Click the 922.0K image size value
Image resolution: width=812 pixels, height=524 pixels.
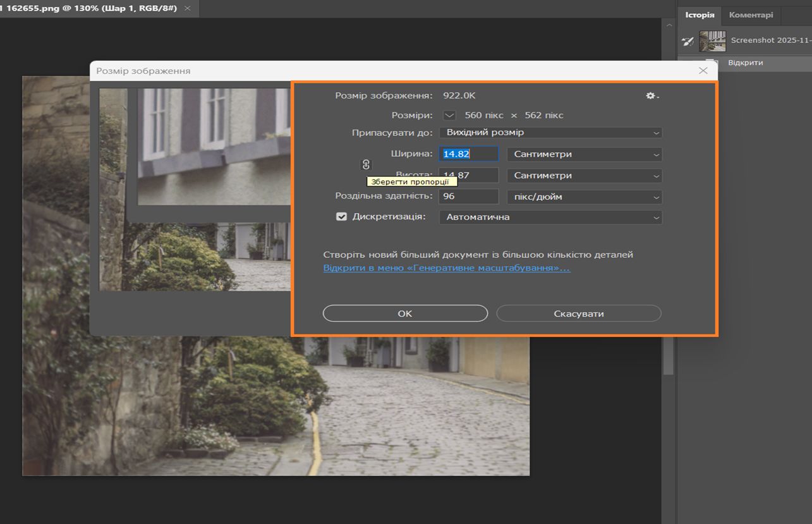pos(459,96)
